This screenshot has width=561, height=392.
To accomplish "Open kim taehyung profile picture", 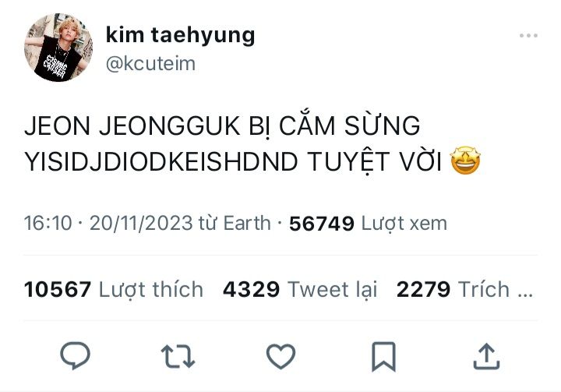I will coord(58,48).
